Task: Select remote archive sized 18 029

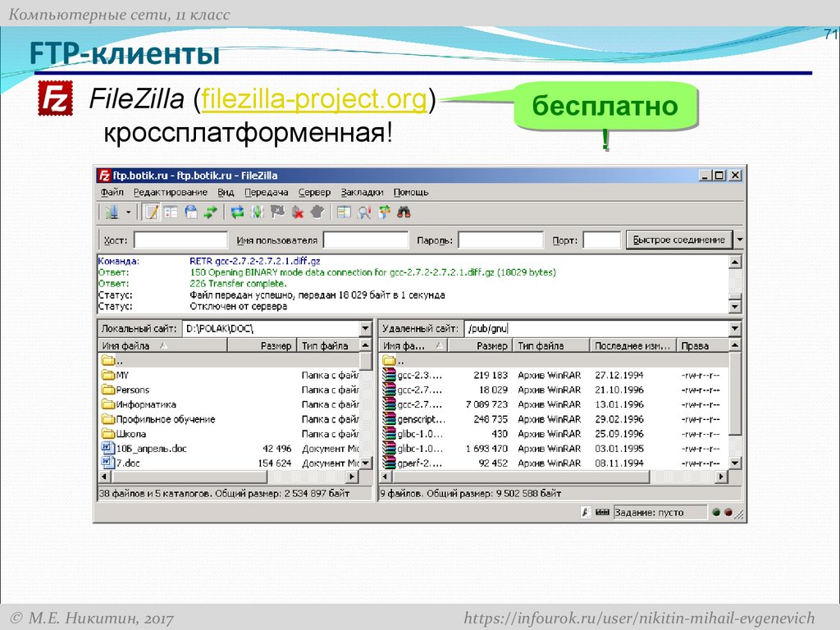Action: (x=555, y=390)
